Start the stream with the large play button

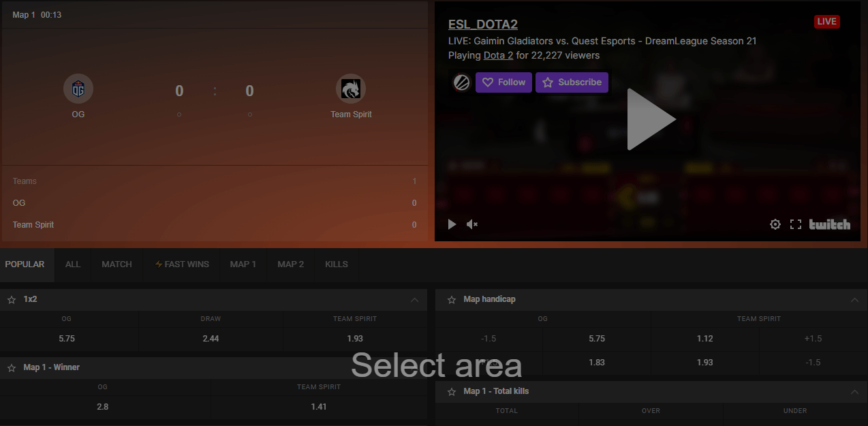[651, 119]
